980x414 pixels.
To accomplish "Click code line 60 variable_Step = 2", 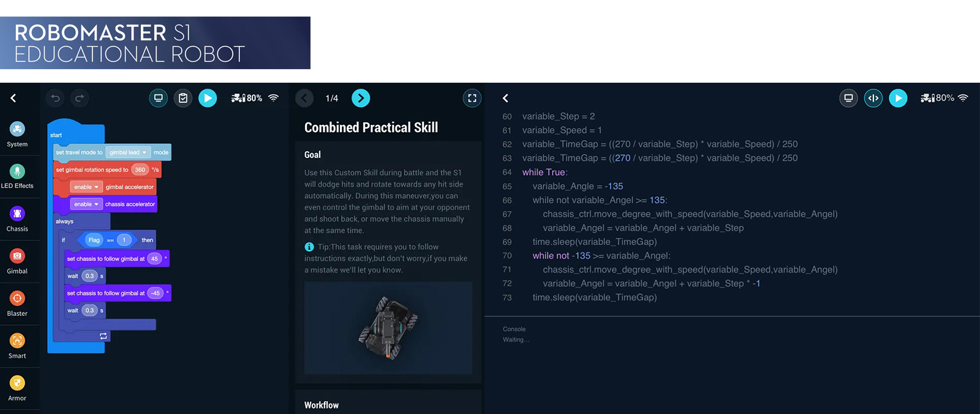I will 559,116.
